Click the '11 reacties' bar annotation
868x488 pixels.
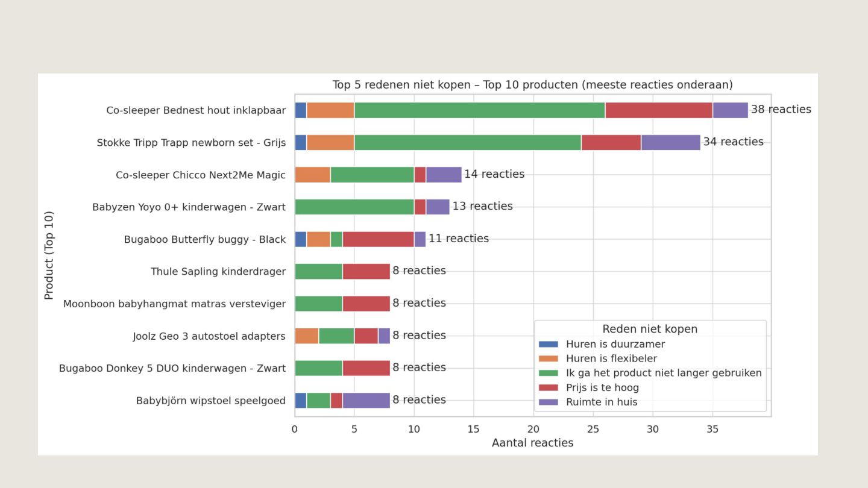point(459,239)
